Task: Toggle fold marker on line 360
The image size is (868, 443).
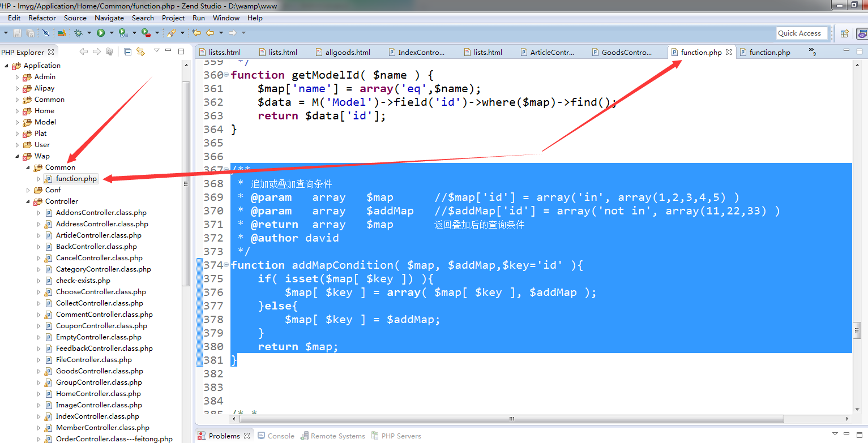Action: [226, 75]
